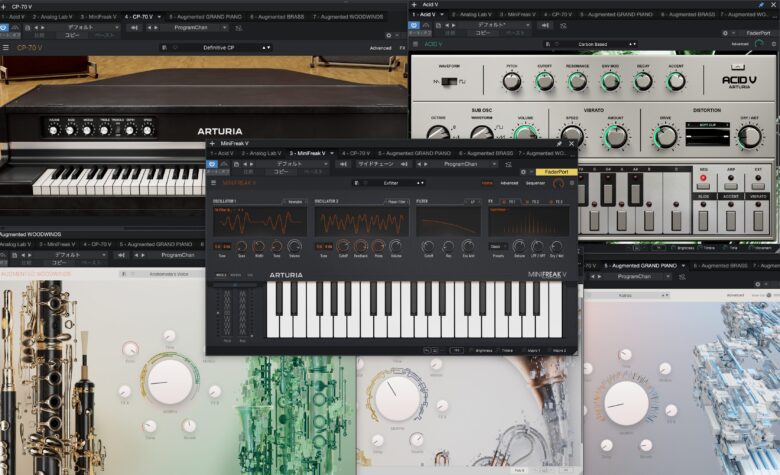Image resolution: width=780 pixels, height=475 pixels.
Task: Click the Acid V Env Mod knob
Action: tap(610, 81)
